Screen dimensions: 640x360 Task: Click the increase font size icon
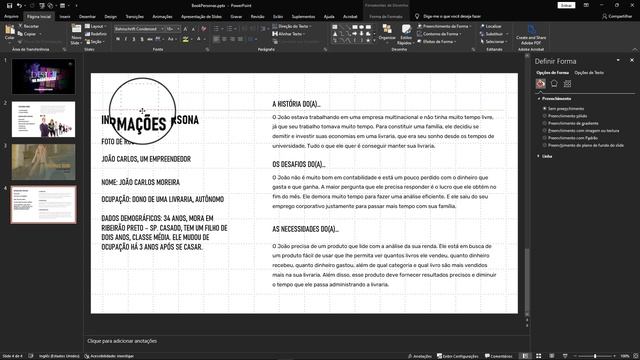[186, 29]
